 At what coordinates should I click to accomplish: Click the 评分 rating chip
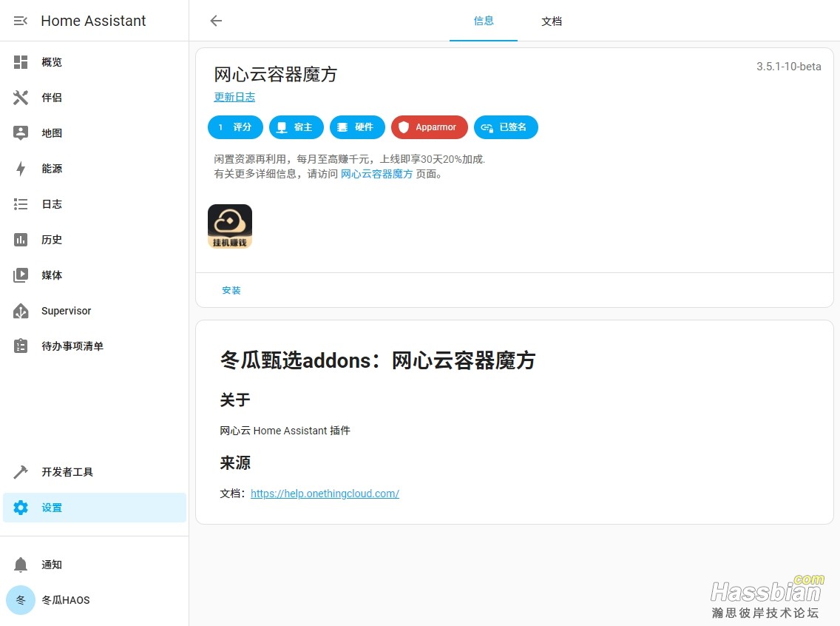tap(235, 127)
